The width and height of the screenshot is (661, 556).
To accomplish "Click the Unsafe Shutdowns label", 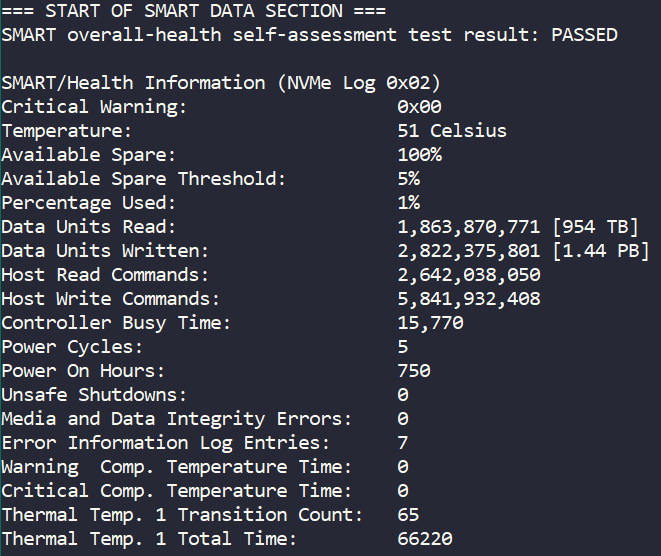I will [x=94, y=395].
